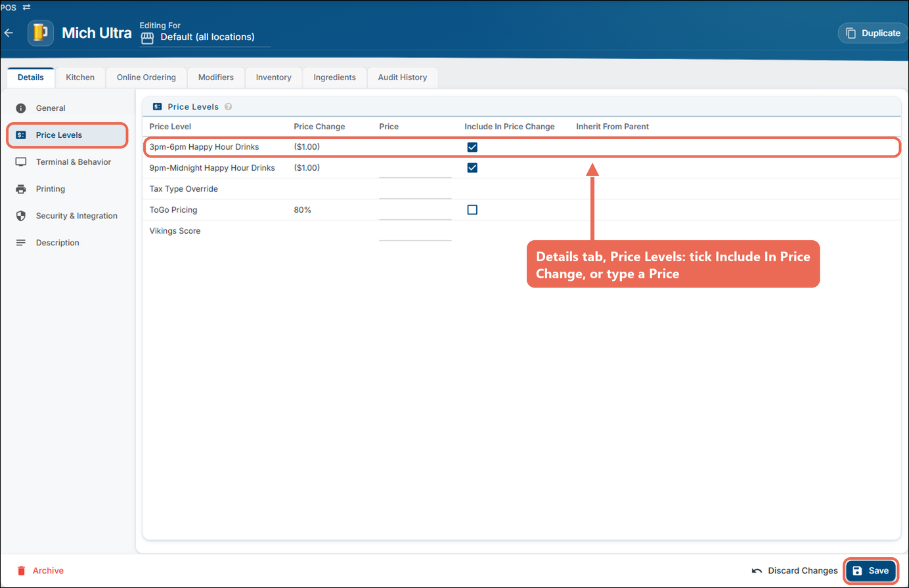Viewport: 909px width, 588px height.
Task: Uncheck Include In Price Change for 3pm-6pm Happy Hour
Action: [472, 147]
